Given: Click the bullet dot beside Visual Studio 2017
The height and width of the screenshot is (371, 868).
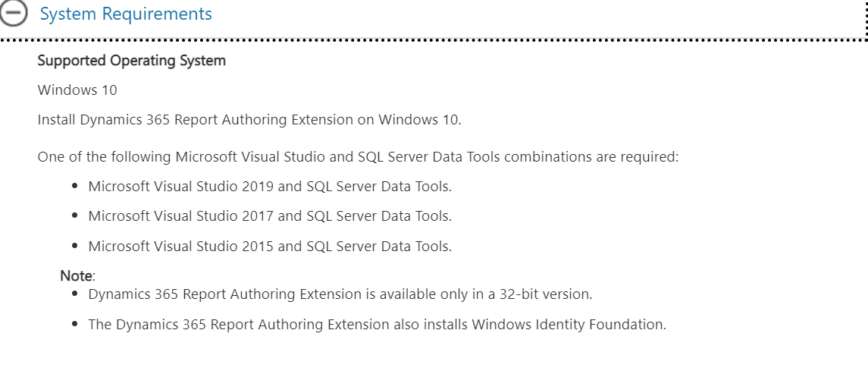Looking at the screenshot, I should 75,216.
